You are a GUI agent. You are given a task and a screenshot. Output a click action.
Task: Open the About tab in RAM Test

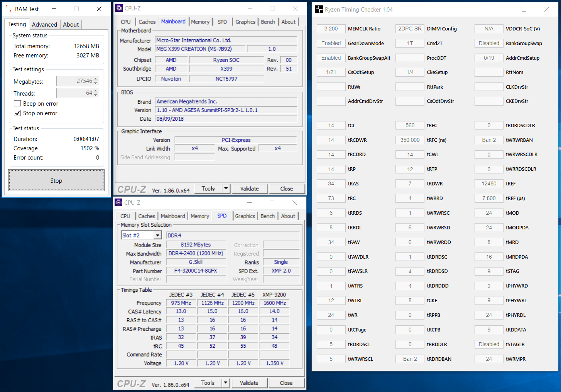(x=71, y=25)
